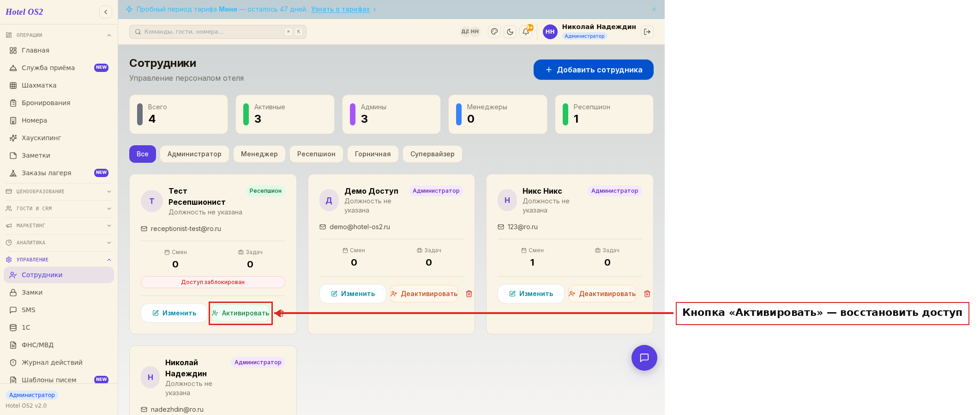
Task: Click email receptionist-test@ro.ru
Action: click(x=186, y=229)
